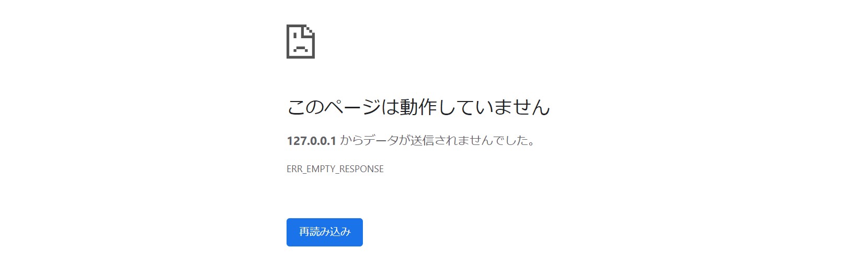Click the sad page error icon
This screenshot has width=868, height=270.
click(x=301, y=41)
